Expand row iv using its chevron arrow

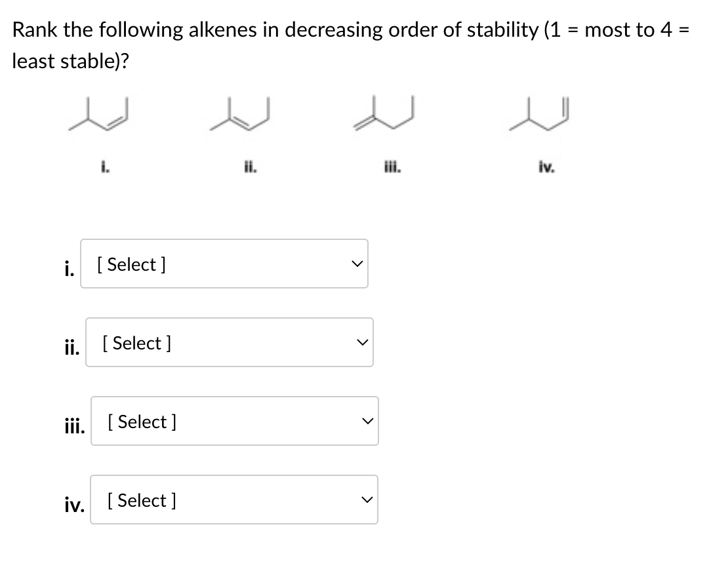click(365, 500)
